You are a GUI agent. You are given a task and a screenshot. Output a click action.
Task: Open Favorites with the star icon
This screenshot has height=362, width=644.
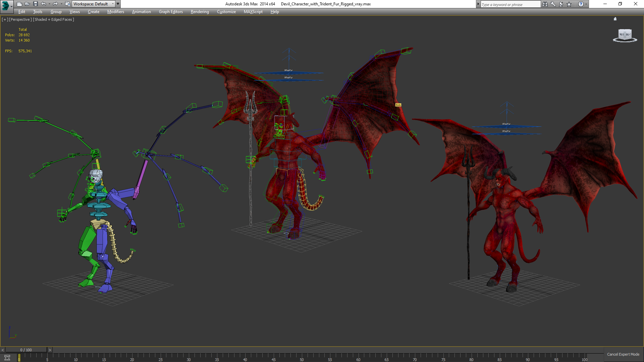click(x=569, y=4)
